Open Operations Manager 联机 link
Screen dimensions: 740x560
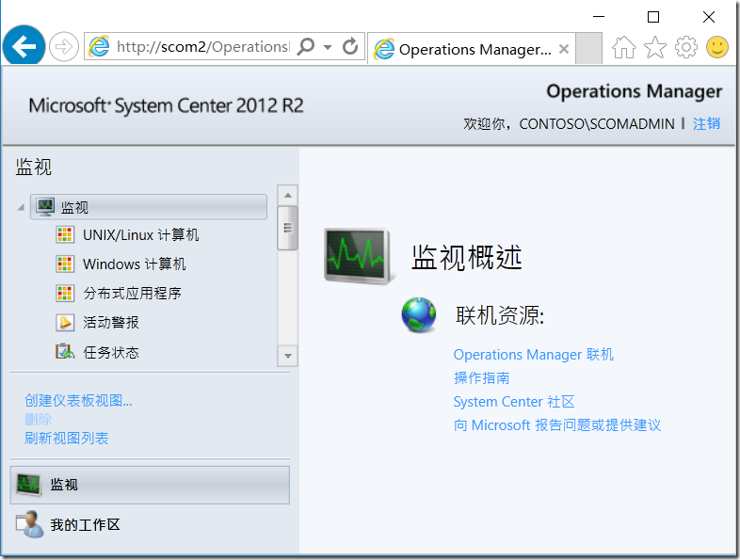coord(533,354)
